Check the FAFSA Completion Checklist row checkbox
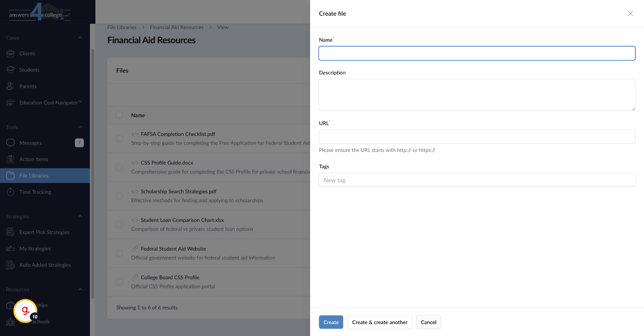Viewport: 644px width, 336px height. click(x=119, y=138)
